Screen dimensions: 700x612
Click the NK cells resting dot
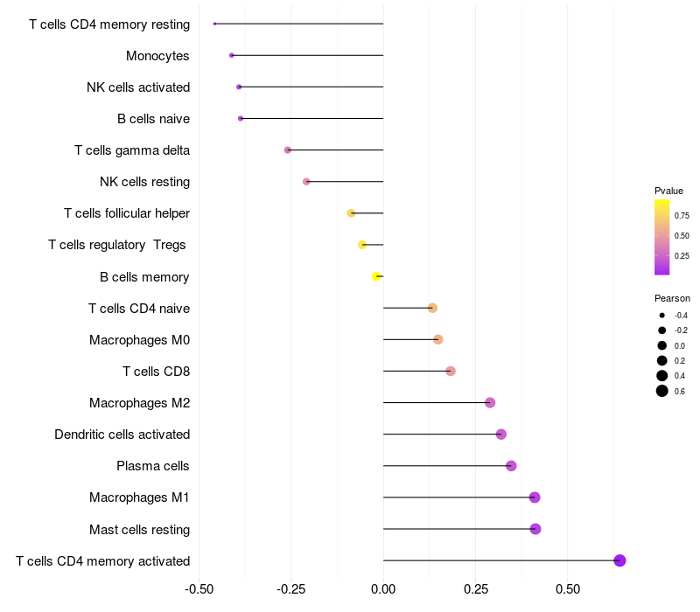click(x=306, y=182)
